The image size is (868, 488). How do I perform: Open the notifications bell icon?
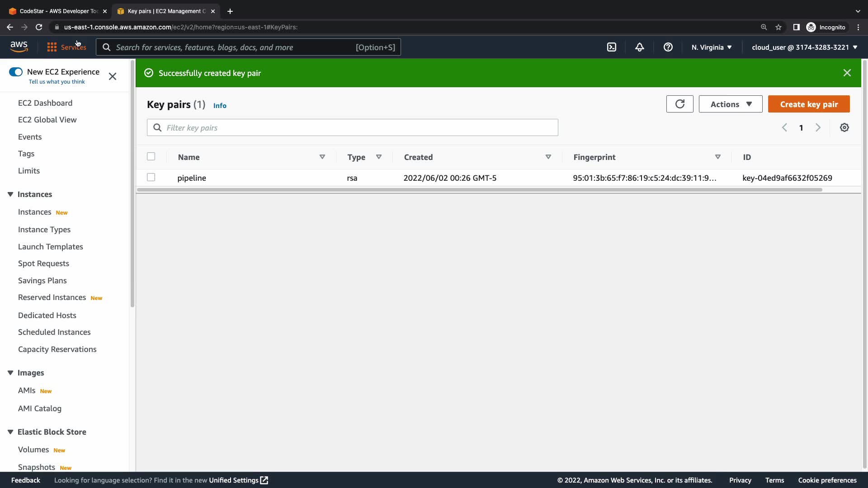639,47
